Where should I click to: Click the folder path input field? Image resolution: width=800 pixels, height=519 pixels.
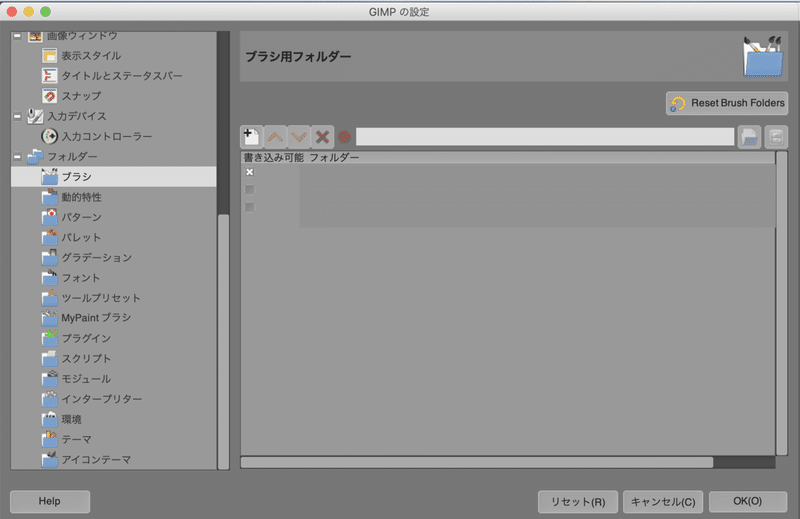pos(545,137)
